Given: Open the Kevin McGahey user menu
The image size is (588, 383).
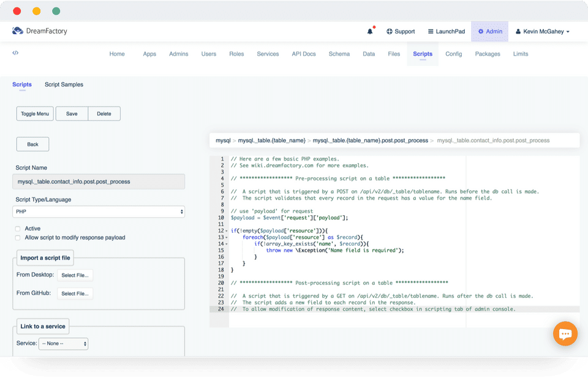Looking at the screenshot, I should pos(543,31).
